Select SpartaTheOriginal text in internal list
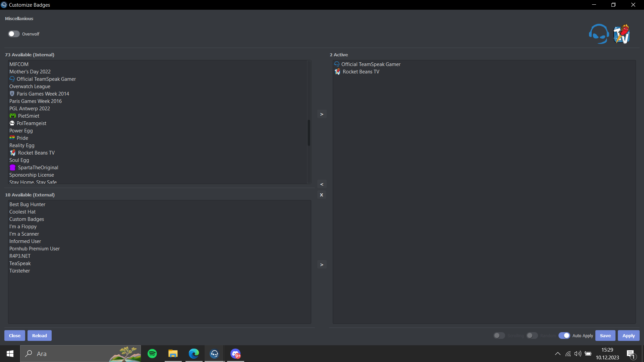The width and height of the screenshot is (644, 362). pos(38,167)
